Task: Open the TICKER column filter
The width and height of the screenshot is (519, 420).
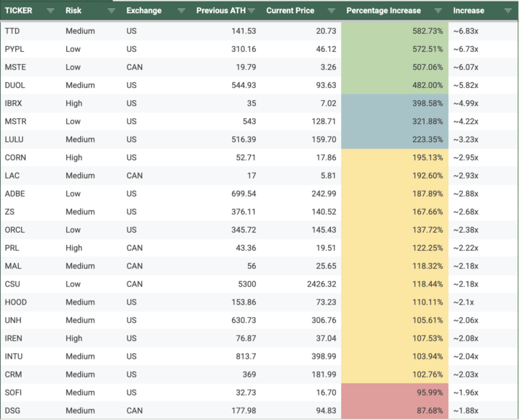Action: tap(50, 11)
